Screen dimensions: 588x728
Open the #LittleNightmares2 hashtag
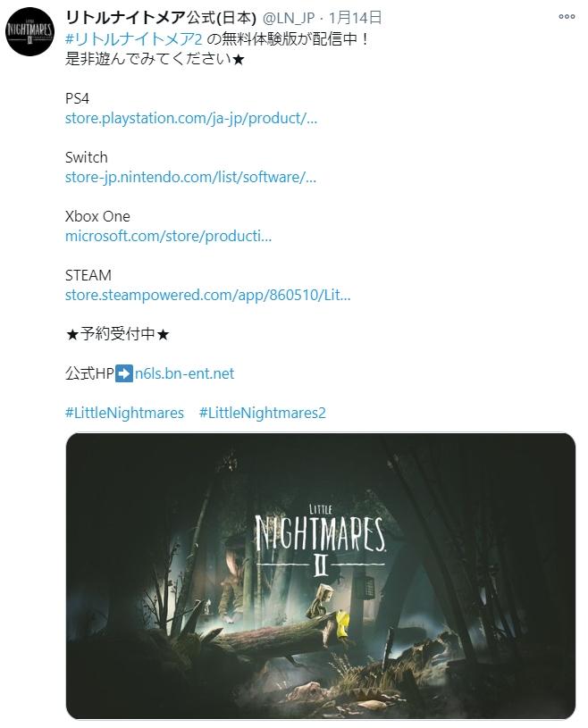263,413
